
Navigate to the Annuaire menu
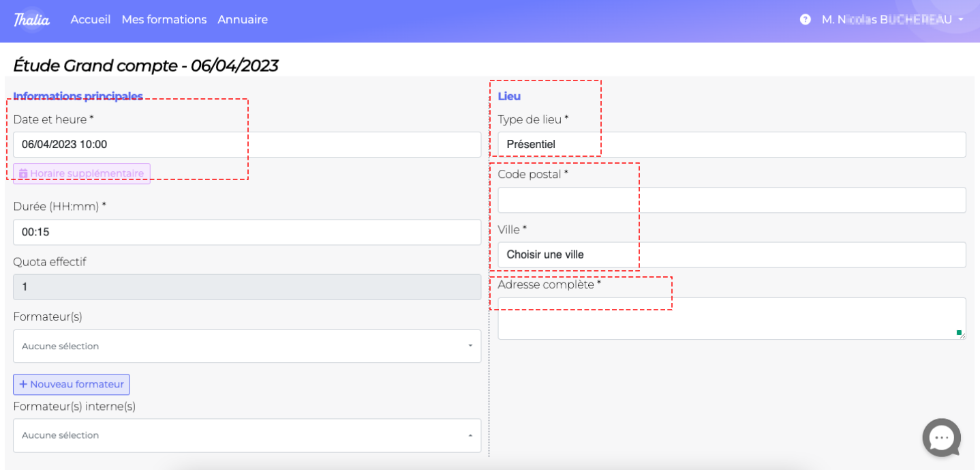click(x=243, y=20)
